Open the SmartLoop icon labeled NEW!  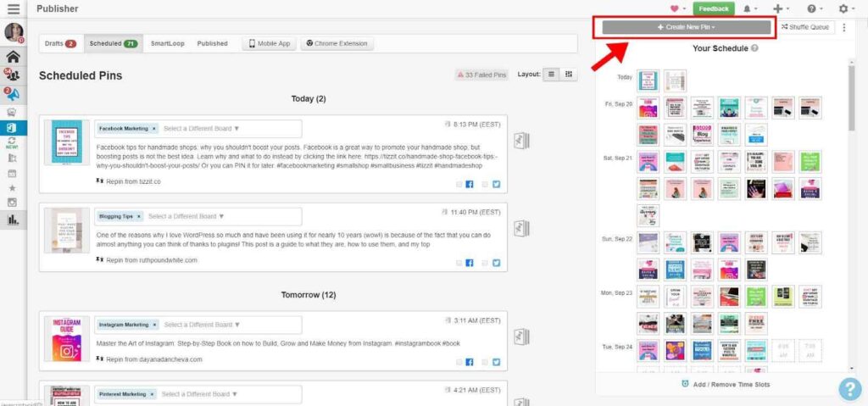point(12,143)
